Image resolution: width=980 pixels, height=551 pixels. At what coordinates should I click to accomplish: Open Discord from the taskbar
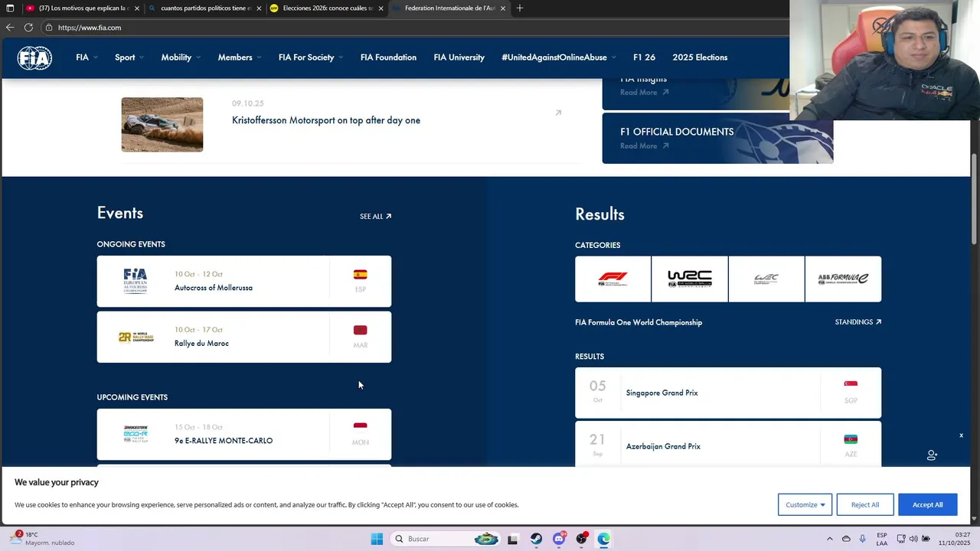pos(559,539)
